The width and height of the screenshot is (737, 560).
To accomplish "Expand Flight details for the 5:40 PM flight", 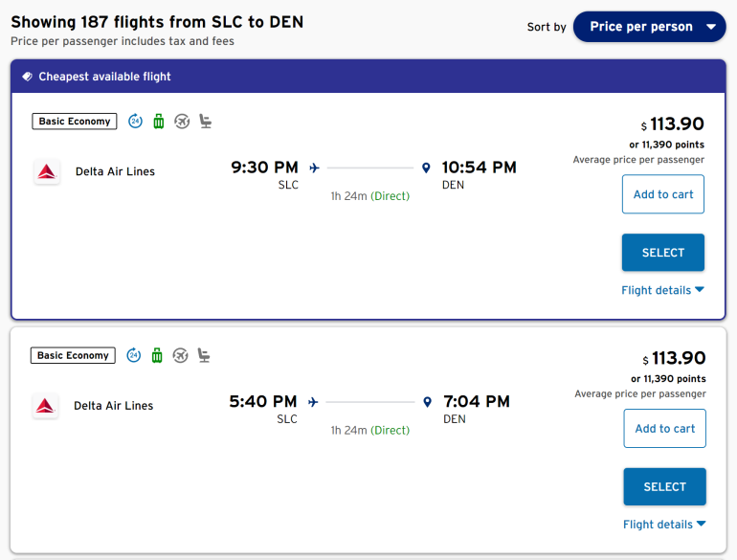I will point(664,525).
